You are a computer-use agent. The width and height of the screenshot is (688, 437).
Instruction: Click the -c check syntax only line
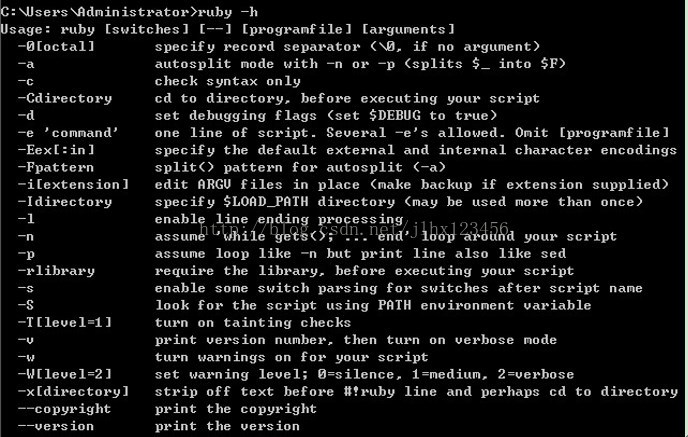pyautogui.click(x=159, y=81)
